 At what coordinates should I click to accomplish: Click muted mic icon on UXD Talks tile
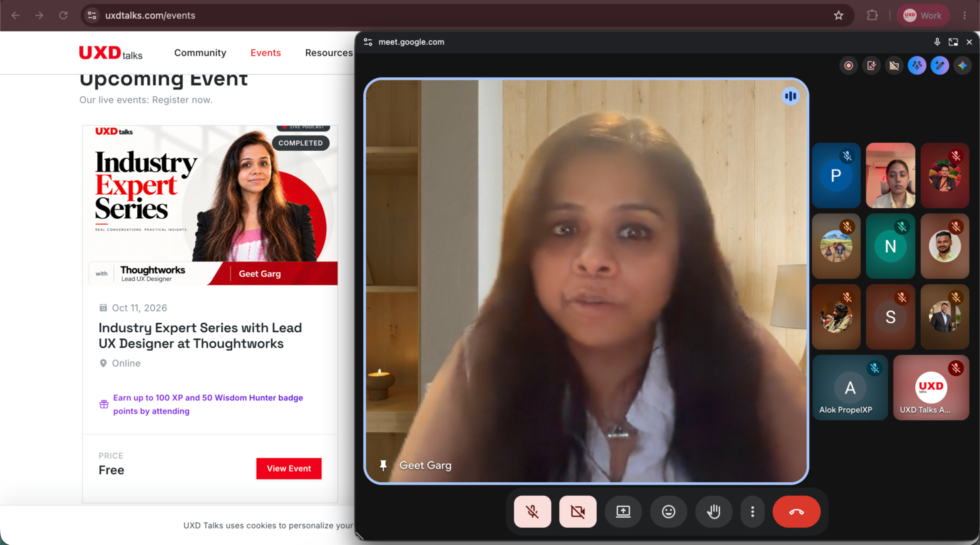[956, 368]
